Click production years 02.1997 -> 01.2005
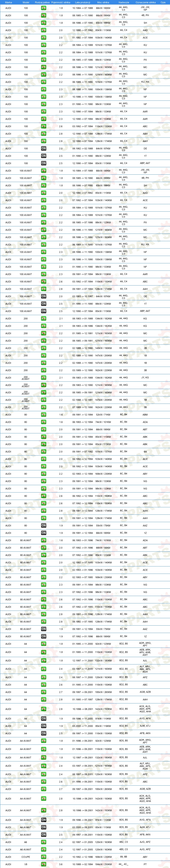Viewport: 170px width, 868px height. 82,842
